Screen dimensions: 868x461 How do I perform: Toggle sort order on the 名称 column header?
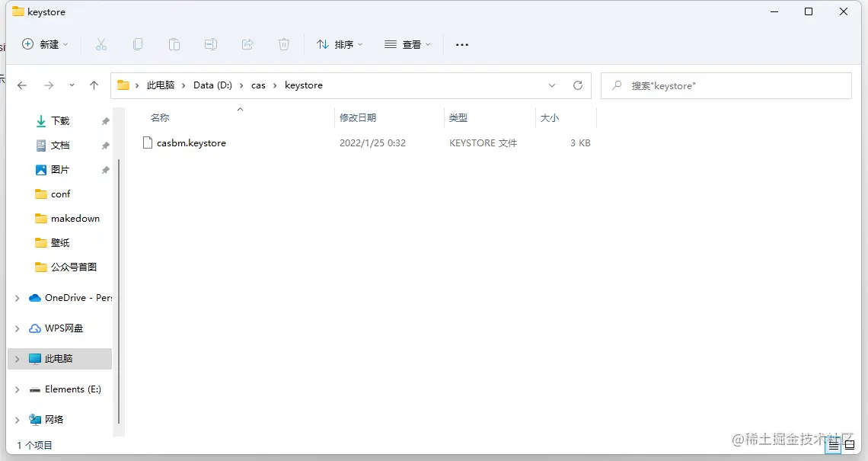point(160,117)
